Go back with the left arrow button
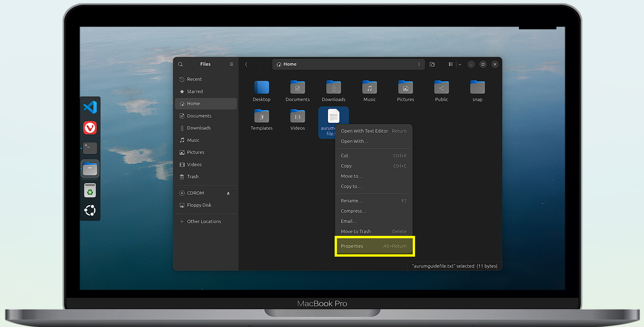Viewport: 644px width, 327px height. [x=246, y=64]
